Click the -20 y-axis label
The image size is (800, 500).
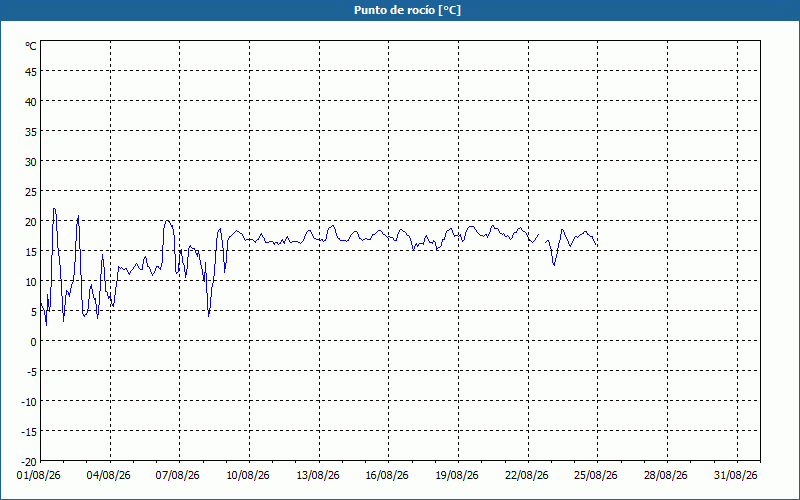[x=29, y=462]
